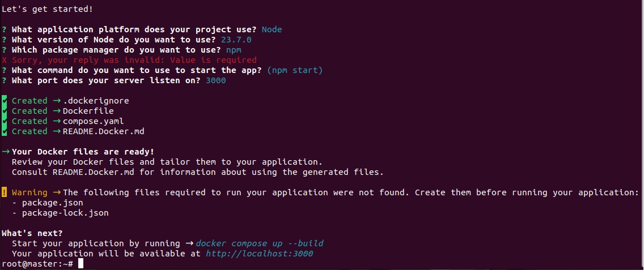Click the red X error marker
The width and height of the screenshot is (644, 270).
pyautogui.click(x=5, y=60)
